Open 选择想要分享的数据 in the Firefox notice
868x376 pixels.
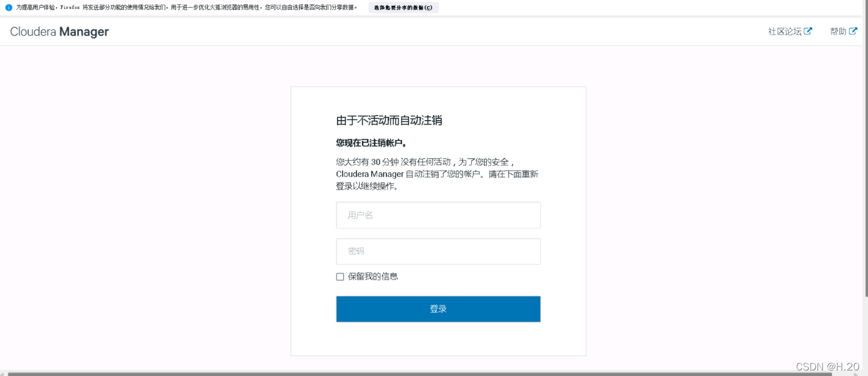click(403, 7)
